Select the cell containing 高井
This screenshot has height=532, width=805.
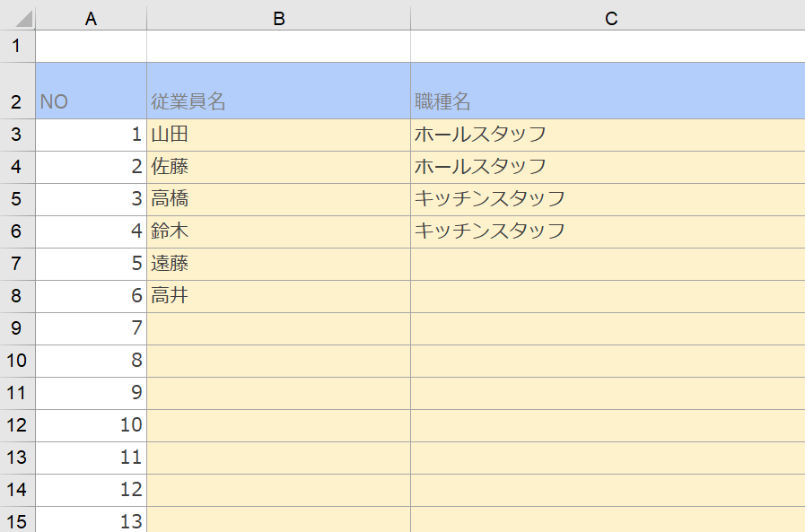(279, 297)
